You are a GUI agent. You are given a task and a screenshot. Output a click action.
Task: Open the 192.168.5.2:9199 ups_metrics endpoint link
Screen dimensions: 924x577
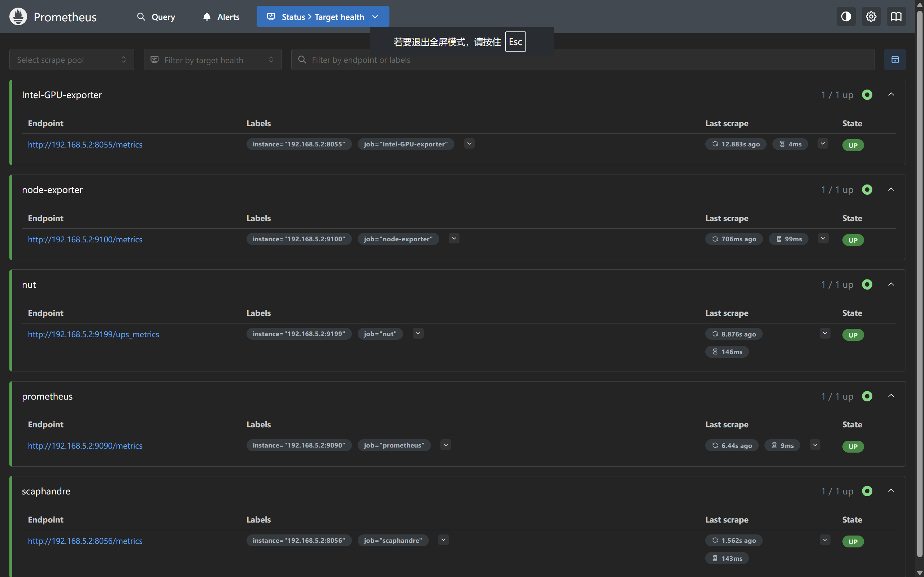pos(93,334)
